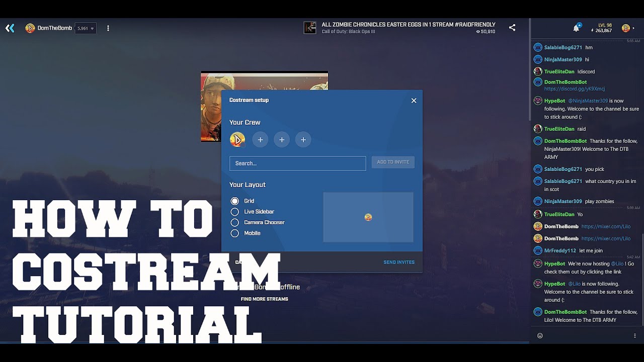Click TrueEliteDan avatar beside 'Yo'
Image resolution: width=644 pixels, height=362 pixels.
[538, 214]
